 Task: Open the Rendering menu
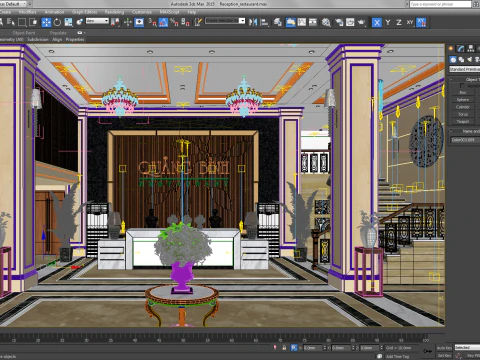coord(114,12)
